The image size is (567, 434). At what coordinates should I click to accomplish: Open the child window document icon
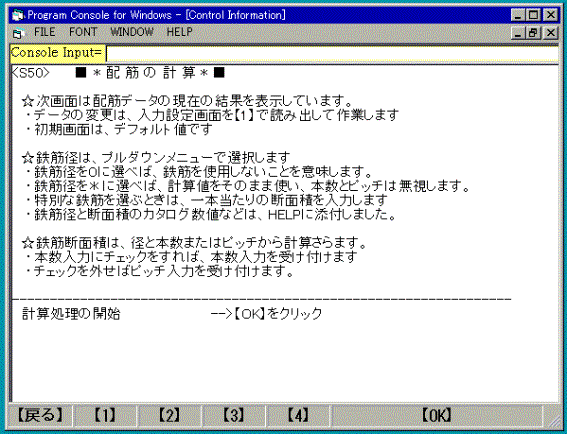click(x=17, y=33)
